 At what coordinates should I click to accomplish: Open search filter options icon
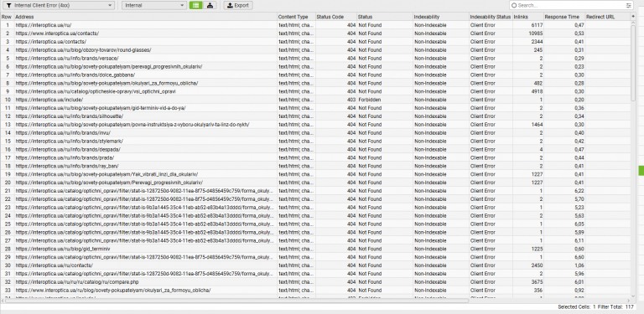(629, 5)
